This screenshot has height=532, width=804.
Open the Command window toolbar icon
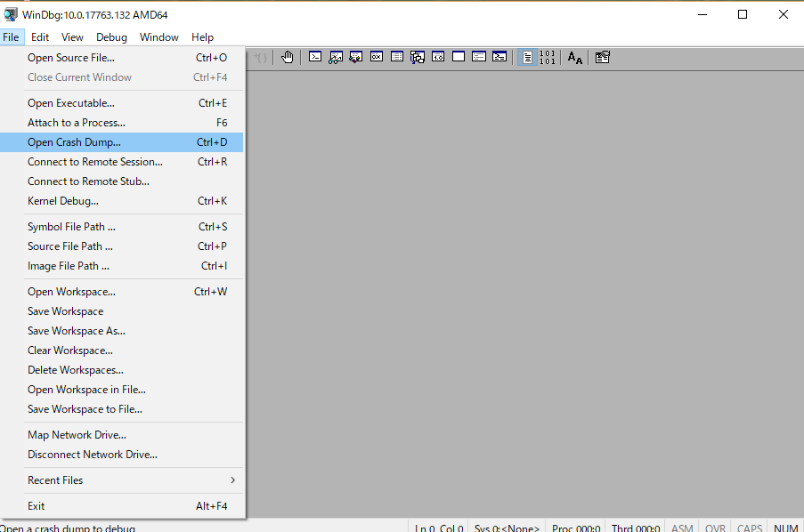[315, 57]
